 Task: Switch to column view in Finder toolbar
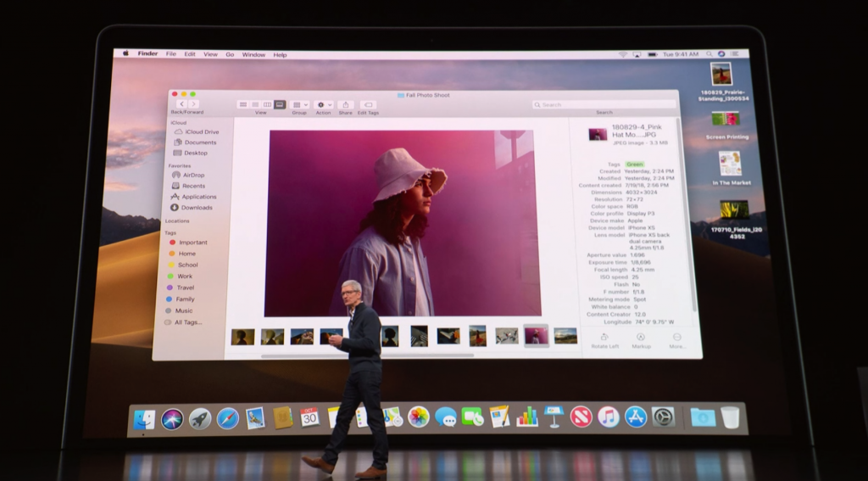click(267, 104)
